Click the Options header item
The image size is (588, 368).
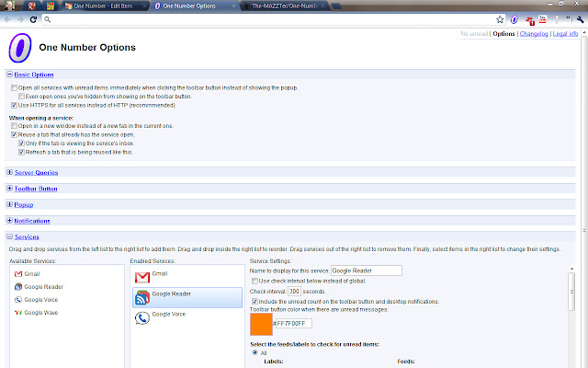[x=503, y=34]
